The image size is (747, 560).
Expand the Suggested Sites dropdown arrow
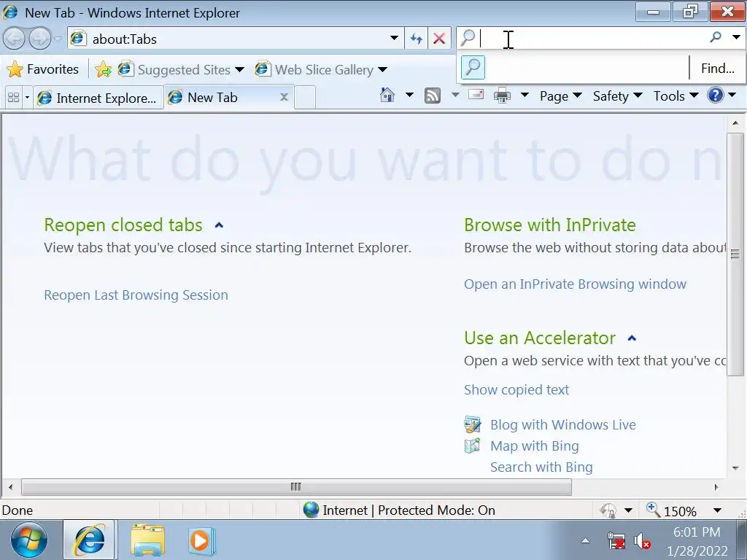tap(239, 70)
